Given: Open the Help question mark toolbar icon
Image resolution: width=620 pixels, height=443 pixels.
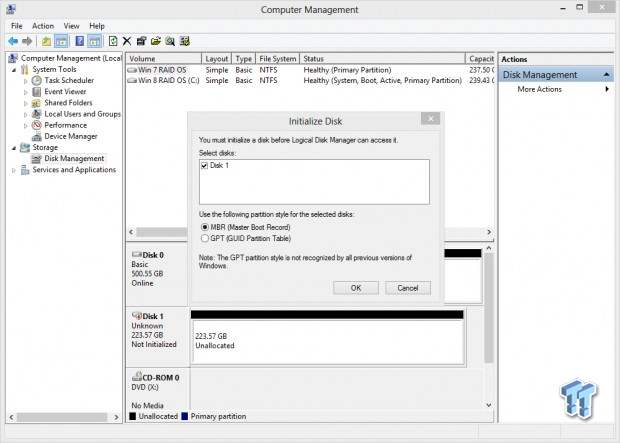Looking at the screenshot, I should [79, 41].
